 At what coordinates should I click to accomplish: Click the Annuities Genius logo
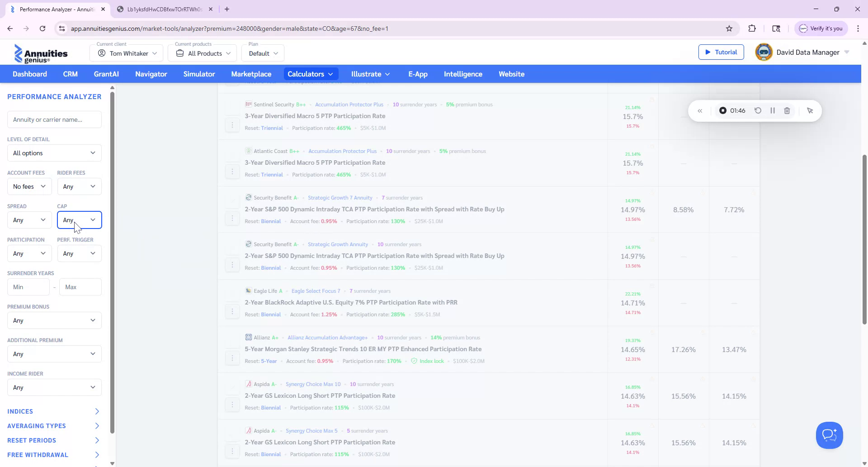[x=41, y=53]
